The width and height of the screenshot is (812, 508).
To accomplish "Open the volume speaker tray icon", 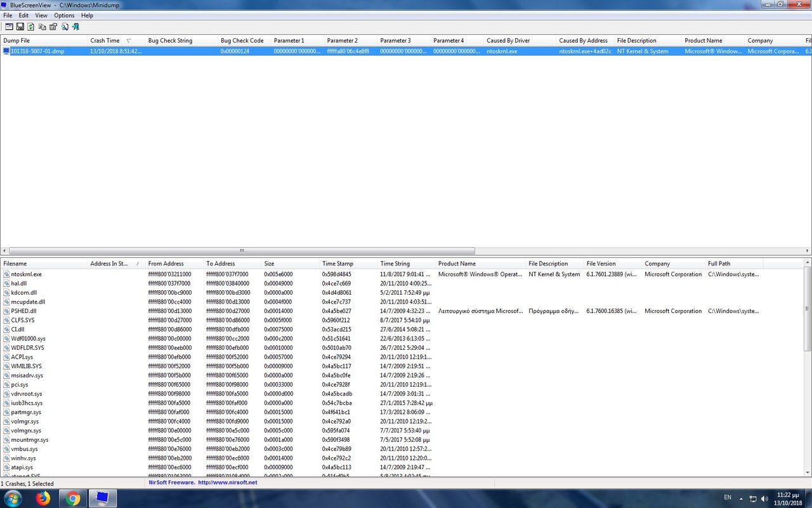I will [764, 498].
